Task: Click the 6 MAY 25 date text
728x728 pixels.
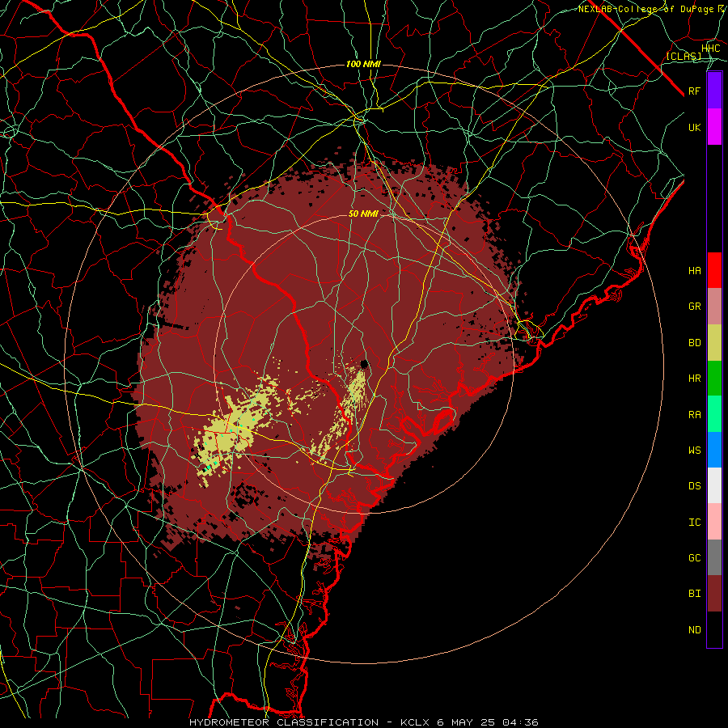Action: 466,722
